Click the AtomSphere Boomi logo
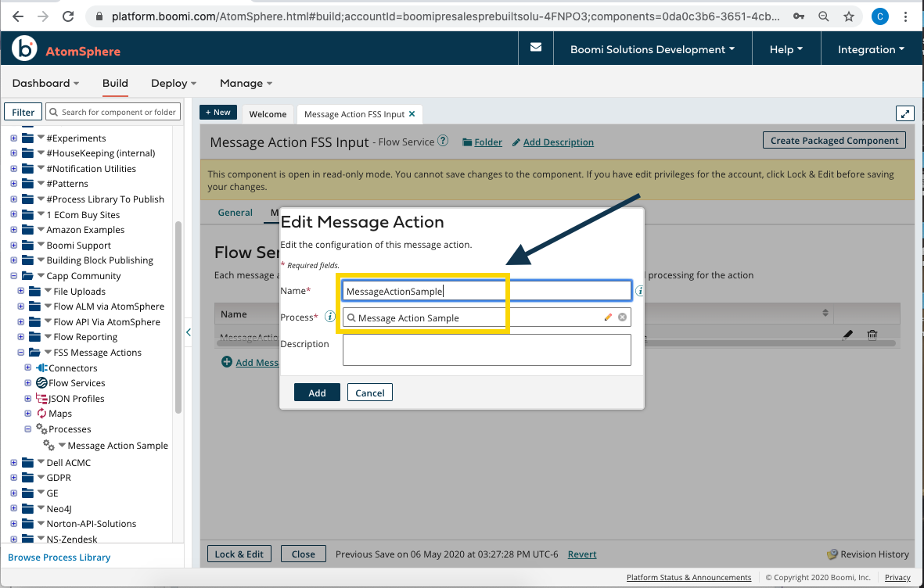The width and height of the screenshot is (924, 588). (x=66, y=49)
